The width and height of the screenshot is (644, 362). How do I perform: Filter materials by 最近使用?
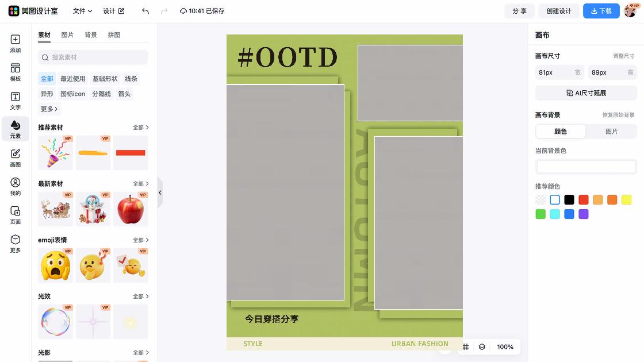[72, 78]
